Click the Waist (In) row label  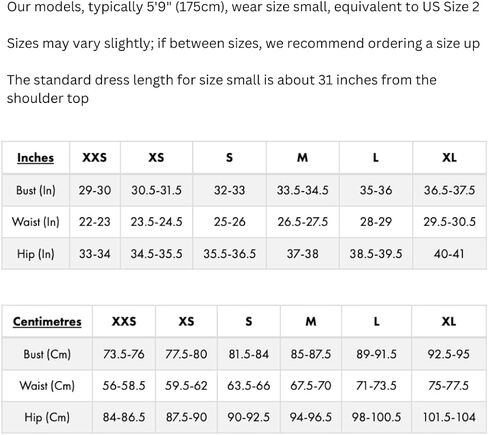36,222
